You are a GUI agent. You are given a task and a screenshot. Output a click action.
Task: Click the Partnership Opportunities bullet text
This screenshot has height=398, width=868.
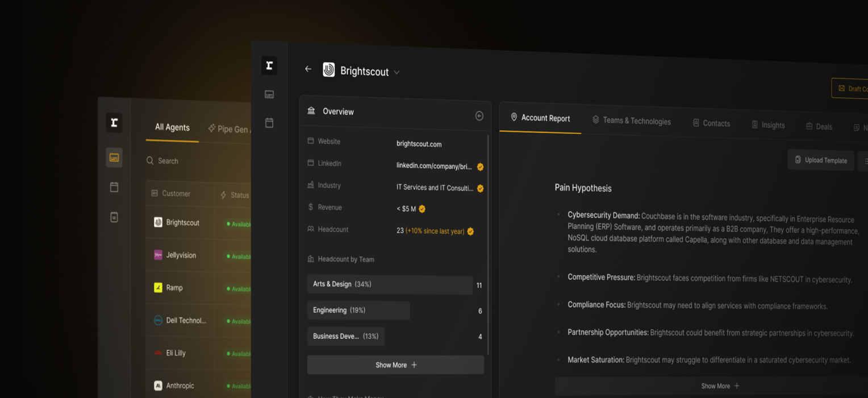coord(710,333)
